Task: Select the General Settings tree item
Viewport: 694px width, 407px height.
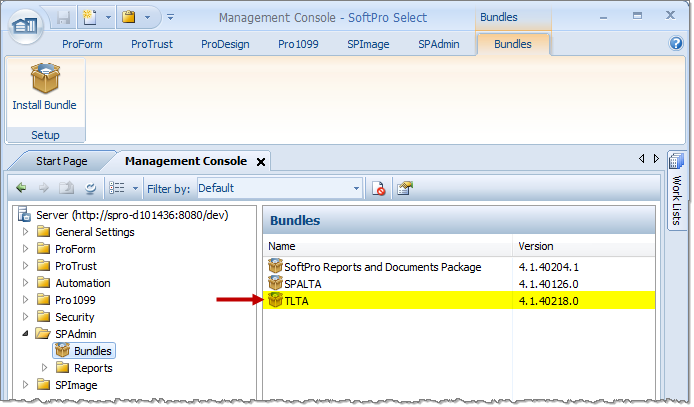Action: pos(95,232)
